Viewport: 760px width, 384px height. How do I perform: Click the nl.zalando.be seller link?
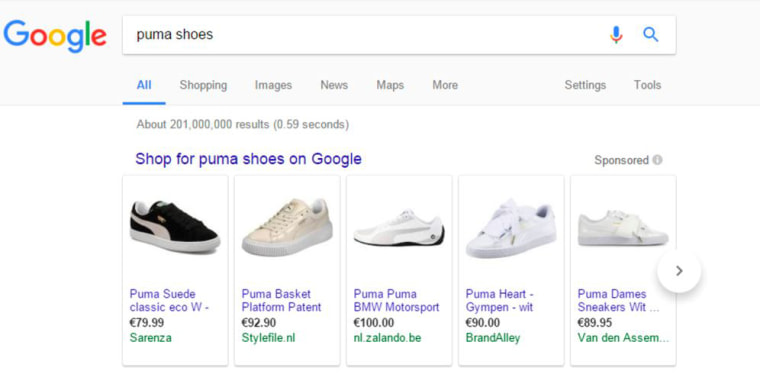pyautogui.click(x=387, y=338)
